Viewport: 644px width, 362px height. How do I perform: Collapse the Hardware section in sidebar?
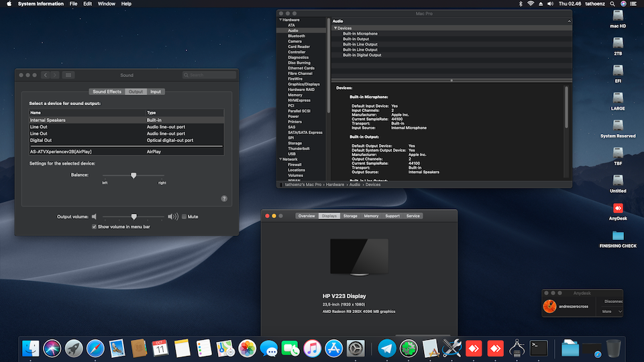click(x=280, y=20)
